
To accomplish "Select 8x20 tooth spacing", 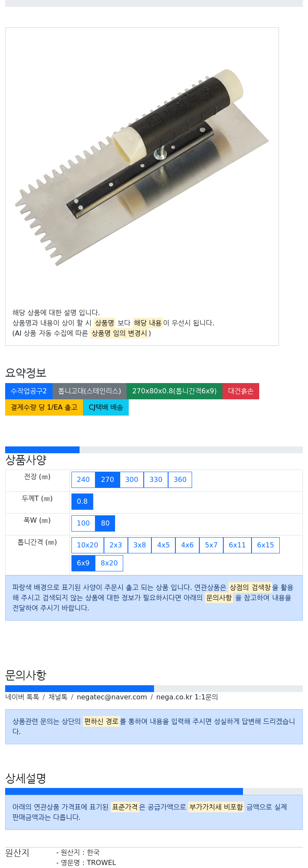I will click(109, 563).
